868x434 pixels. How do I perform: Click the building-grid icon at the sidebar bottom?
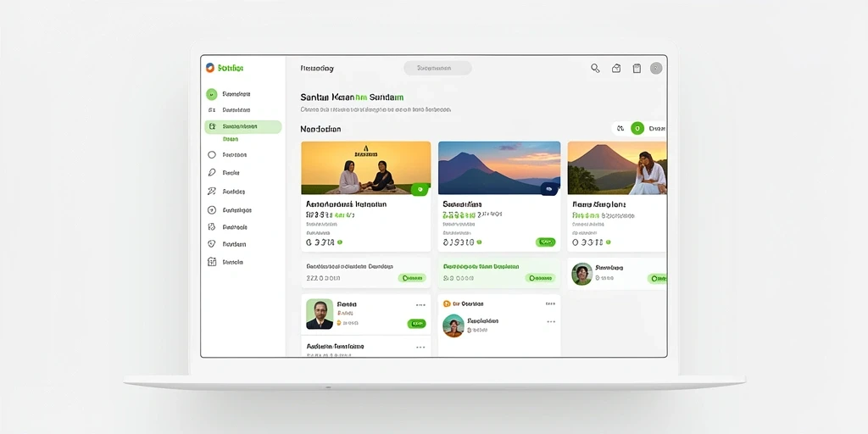click(x=211, y=262)
